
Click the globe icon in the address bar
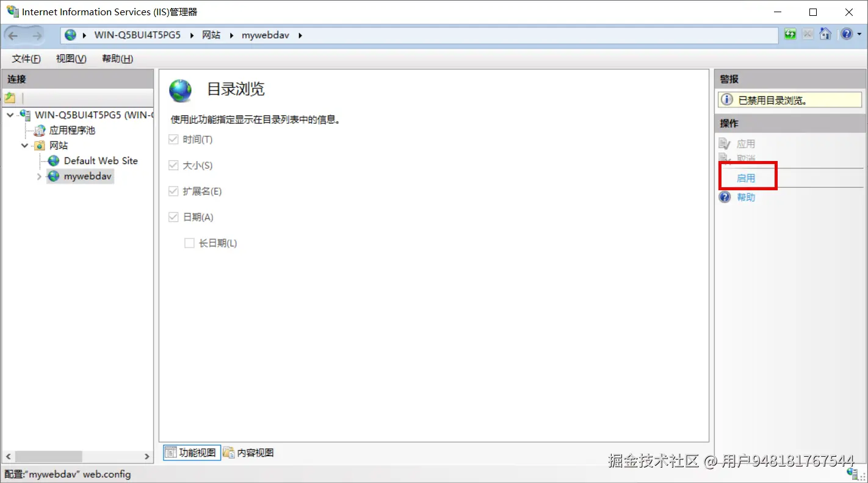[71, 35]
